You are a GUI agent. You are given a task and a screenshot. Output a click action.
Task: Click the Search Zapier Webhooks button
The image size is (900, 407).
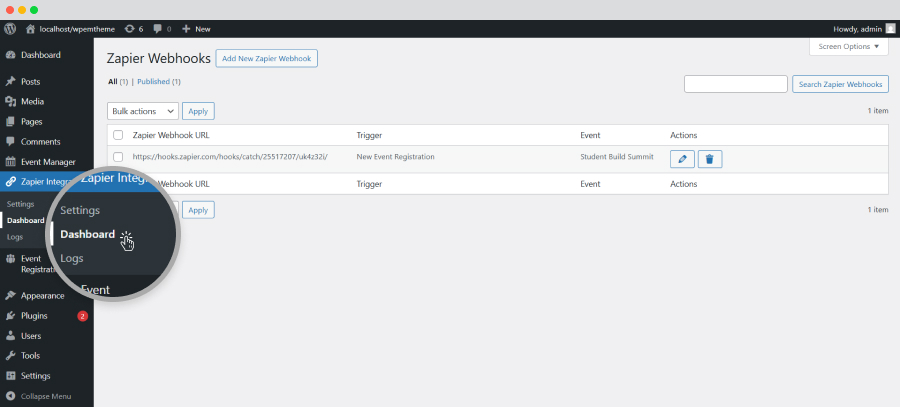[x=840, y=84]
